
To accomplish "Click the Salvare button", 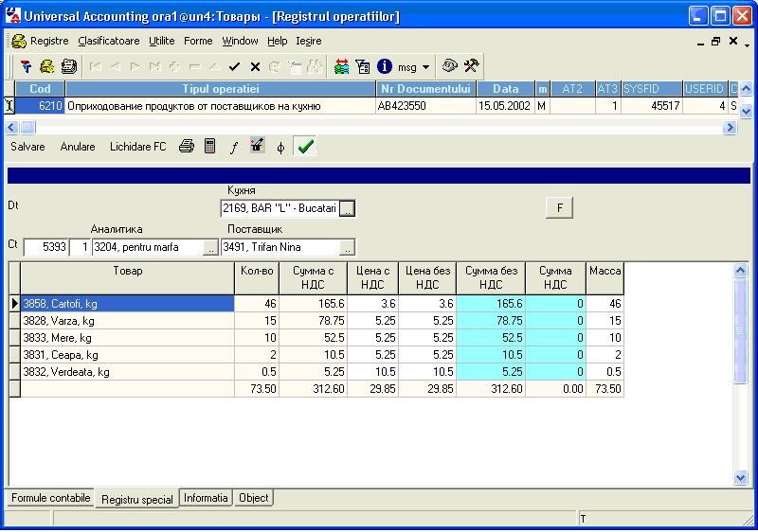I will (x=27, y=147).
